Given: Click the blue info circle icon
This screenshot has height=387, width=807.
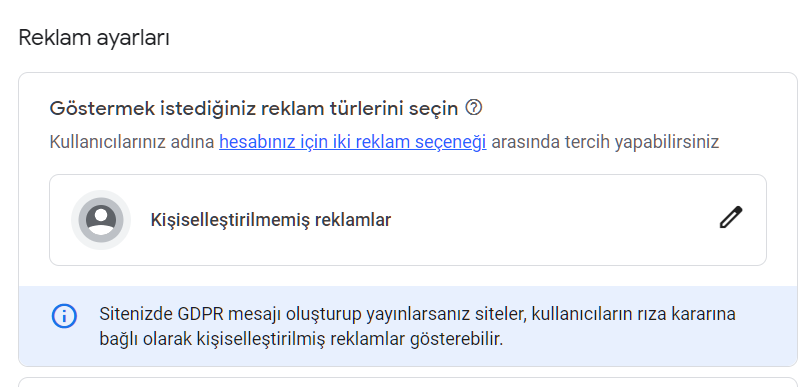Looking at the screenshot, I should tap(64, 316).
